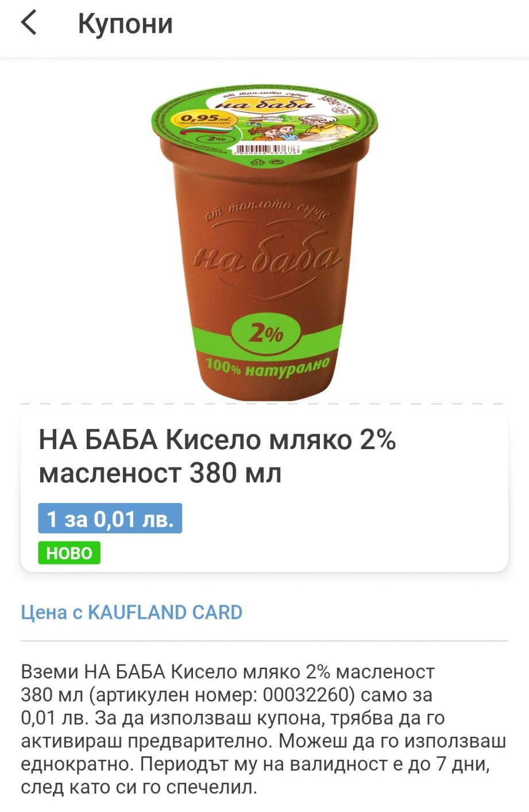529x812 pixels.
Task: Open the Цена с KAUFLAND CARD link
Action: (132, 612)
